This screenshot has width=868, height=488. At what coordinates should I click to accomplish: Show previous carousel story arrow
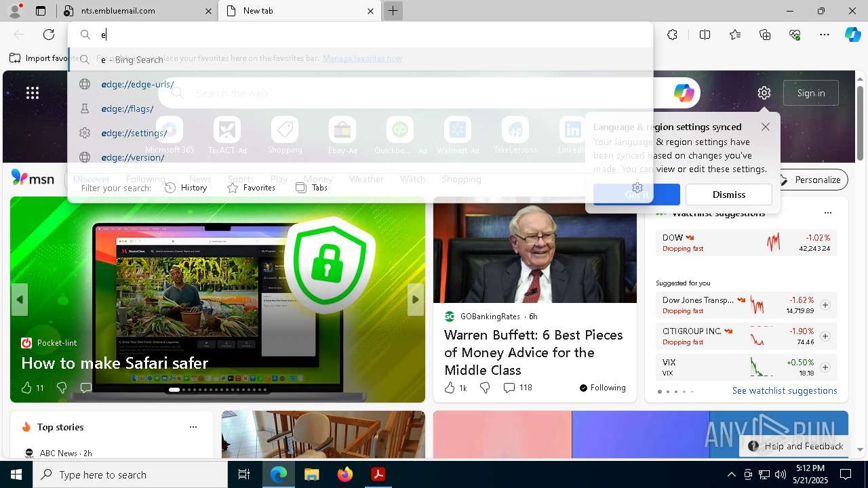(x=20, y=300)
